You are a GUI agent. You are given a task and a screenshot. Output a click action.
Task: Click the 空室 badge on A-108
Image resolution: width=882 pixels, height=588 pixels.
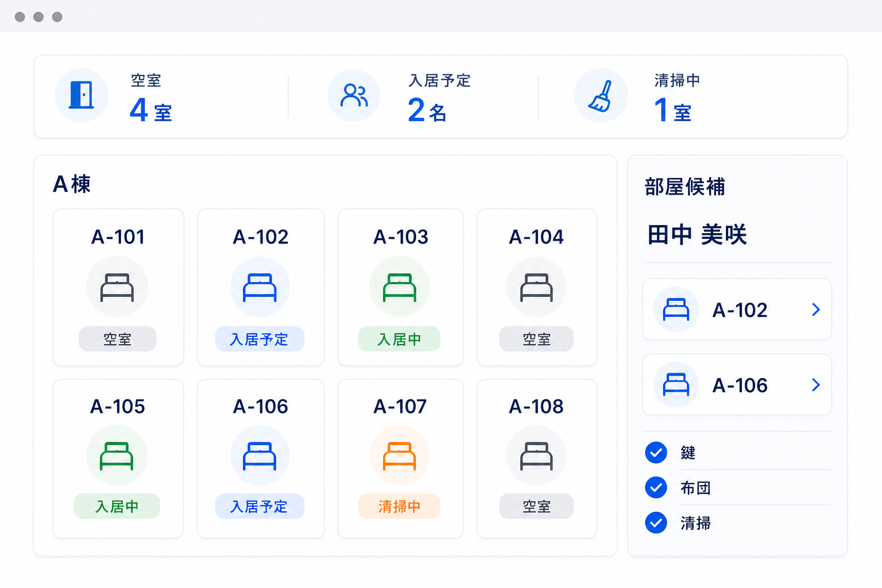pos(536,506)
